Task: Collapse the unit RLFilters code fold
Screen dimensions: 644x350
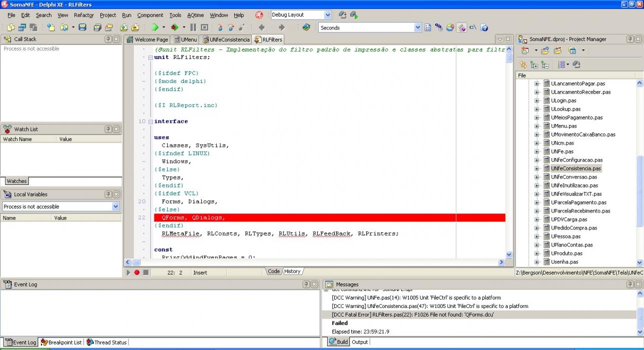Action: click(150, 57)
